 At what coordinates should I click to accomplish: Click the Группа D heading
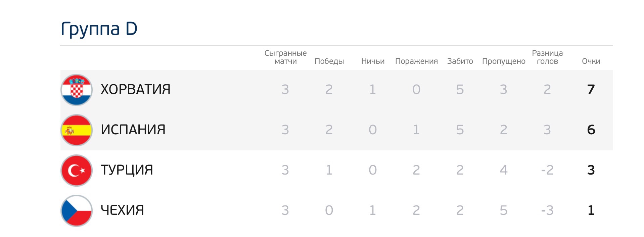click(x=99, y=29)
